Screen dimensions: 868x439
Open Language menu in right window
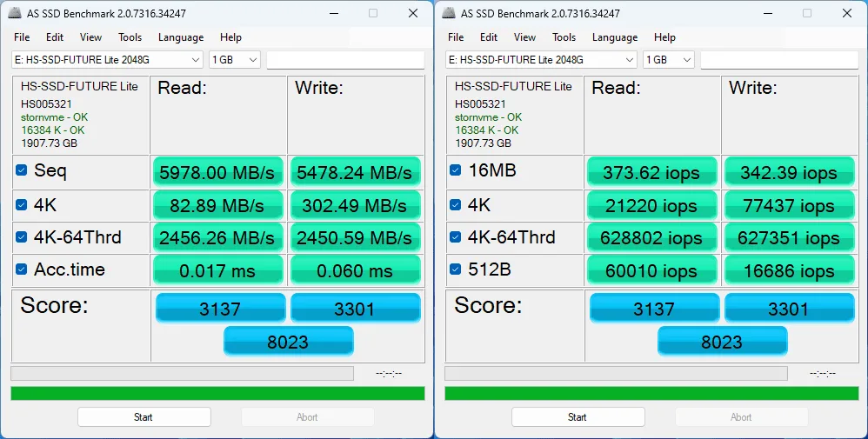point(615,37)
